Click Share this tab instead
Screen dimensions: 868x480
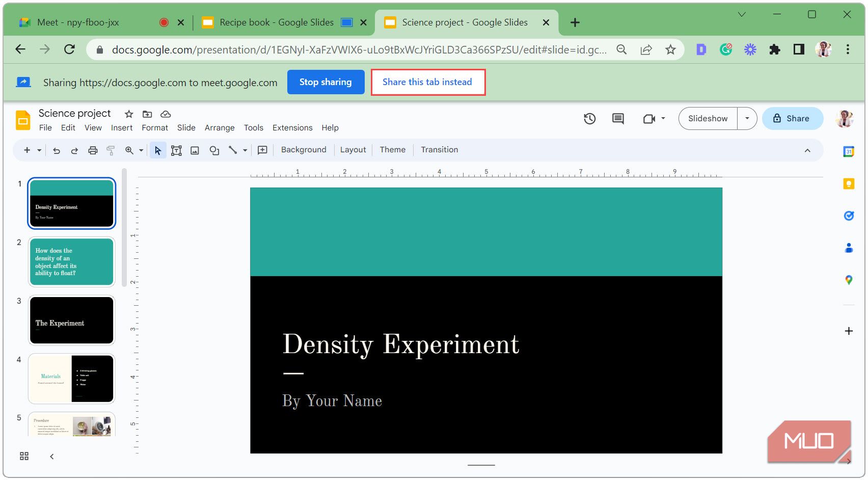coord(428,82)
